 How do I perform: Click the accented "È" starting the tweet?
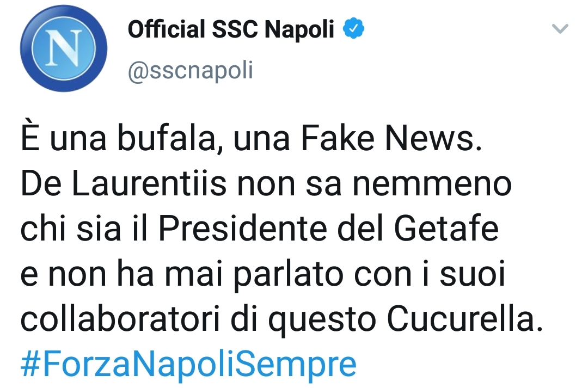[x=31, y=139]
